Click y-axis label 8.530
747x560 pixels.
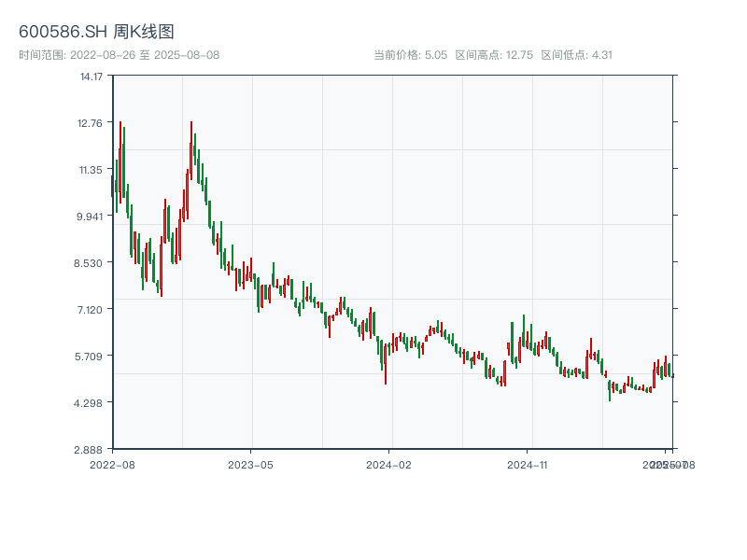pyautogui.click(x=88, y=263)
